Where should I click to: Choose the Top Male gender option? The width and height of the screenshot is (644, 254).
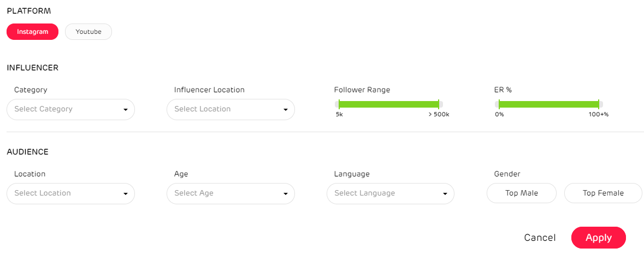[521, 193]
